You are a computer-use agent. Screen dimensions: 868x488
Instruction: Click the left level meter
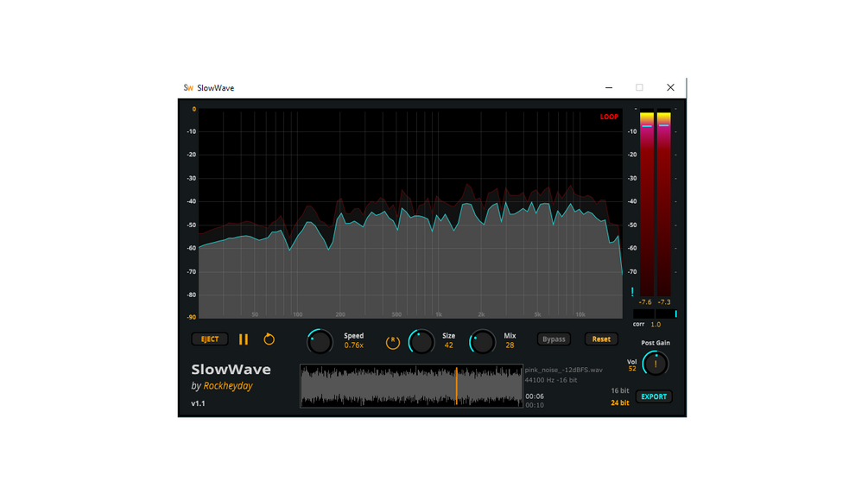[x=647, y=204]
